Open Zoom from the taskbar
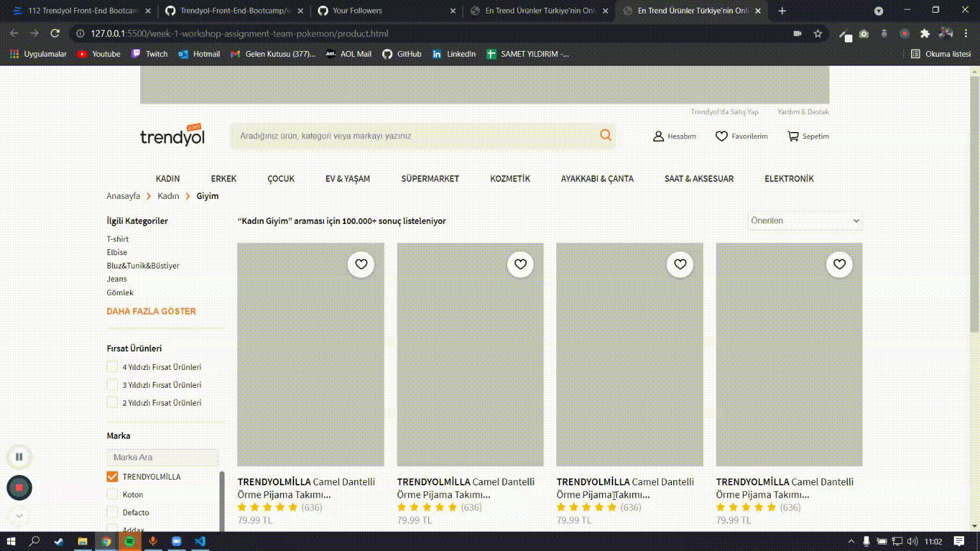The image size is (980, 551). (177, 541)
